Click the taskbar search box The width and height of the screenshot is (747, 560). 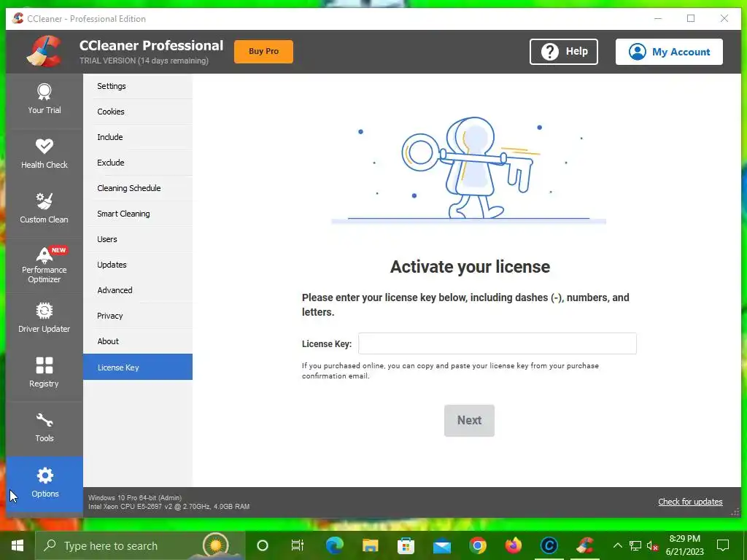(x=140, y=545)
